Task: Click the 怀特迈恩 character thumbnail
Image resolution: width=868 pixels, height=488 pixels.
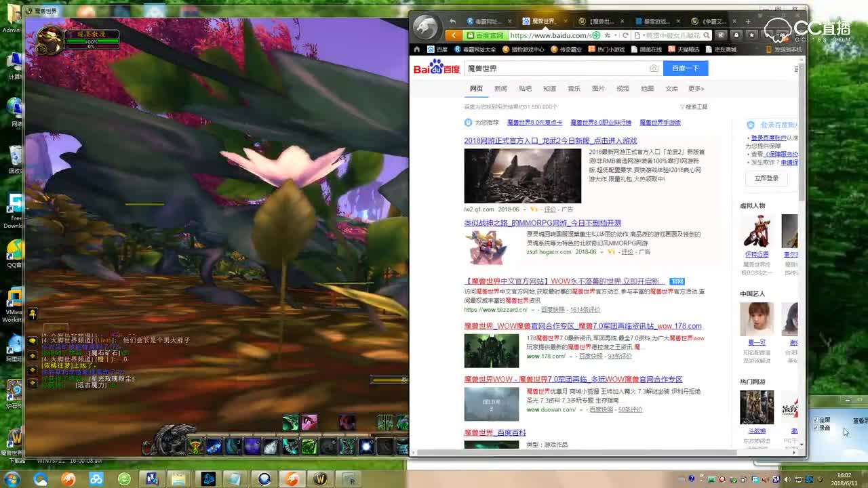Action: 757,231
